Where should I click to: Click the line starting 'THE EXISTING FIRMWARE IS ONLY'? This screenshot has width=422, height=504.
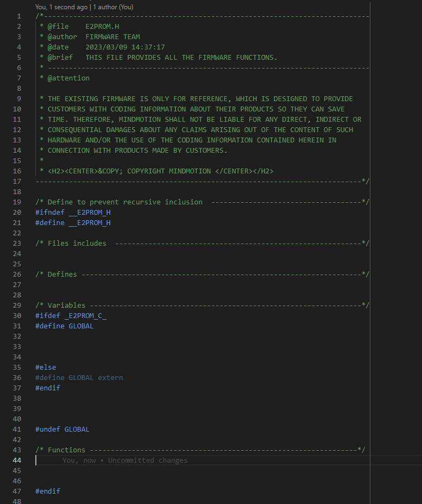[x=196, y=98]
